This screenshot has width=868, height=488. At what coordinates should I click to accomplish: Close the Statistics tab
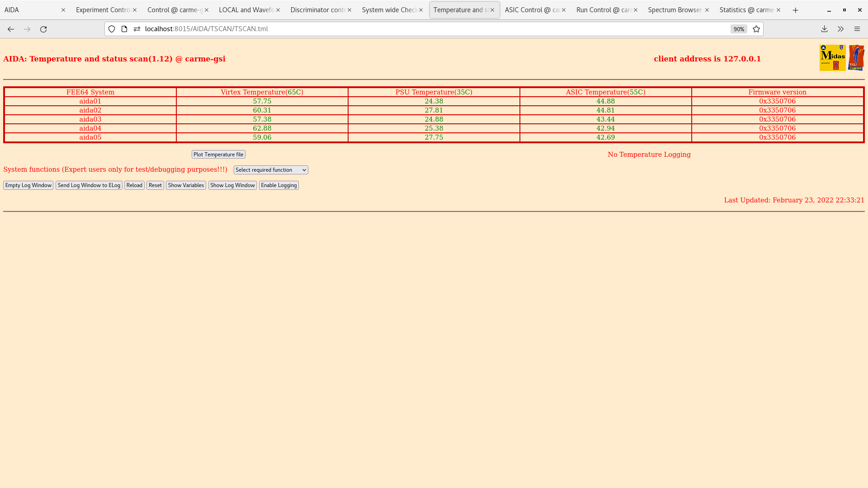click(778, 10)
